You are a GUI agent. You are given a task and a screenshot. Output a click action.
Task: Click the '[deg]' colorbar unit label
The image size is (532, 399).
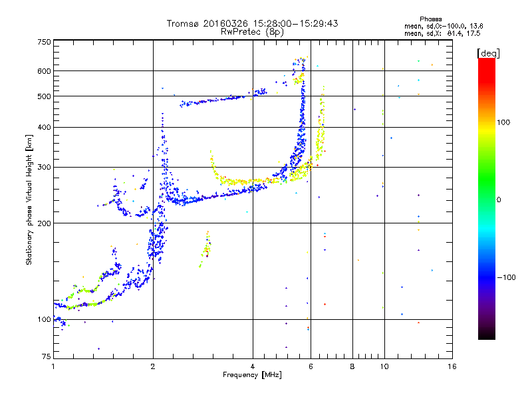pos(488,53)
